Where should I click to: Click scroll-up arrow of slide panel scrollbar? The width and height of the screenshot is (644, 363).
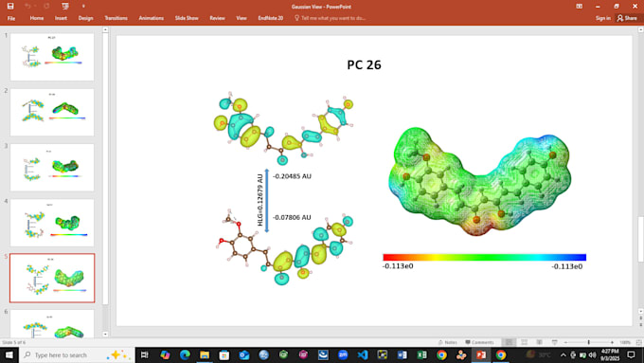105,30
